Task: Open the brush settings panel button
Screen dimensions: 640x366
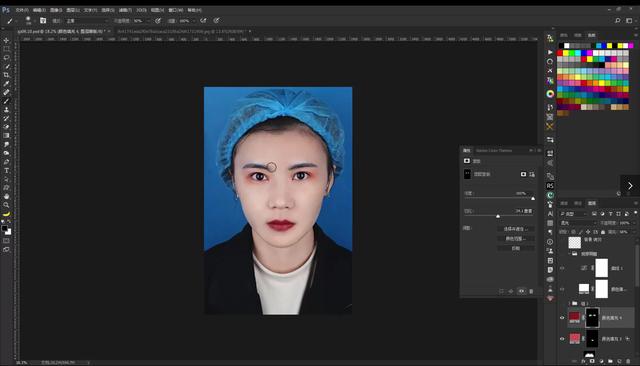Action: pos(43,20)
